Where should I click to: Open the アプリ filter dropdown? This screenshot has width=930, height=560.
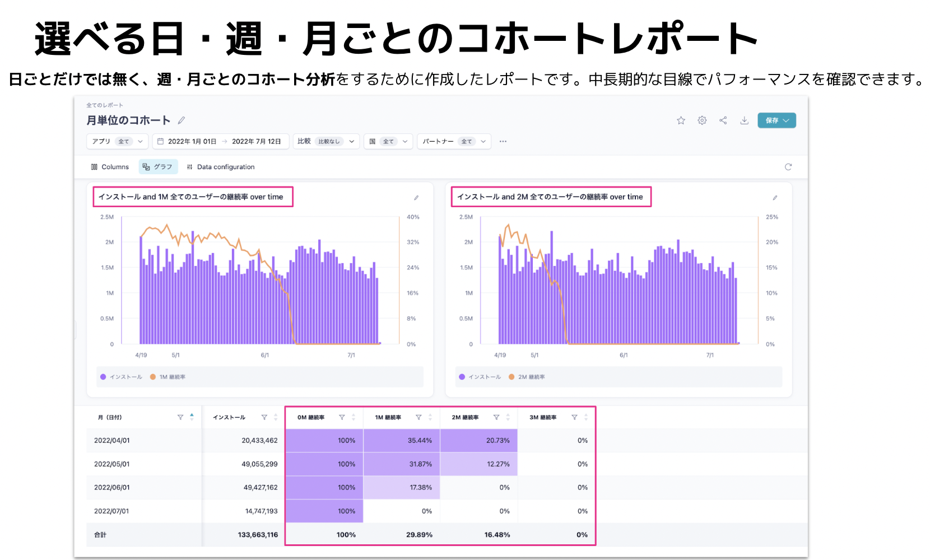[x=117, y=141]
